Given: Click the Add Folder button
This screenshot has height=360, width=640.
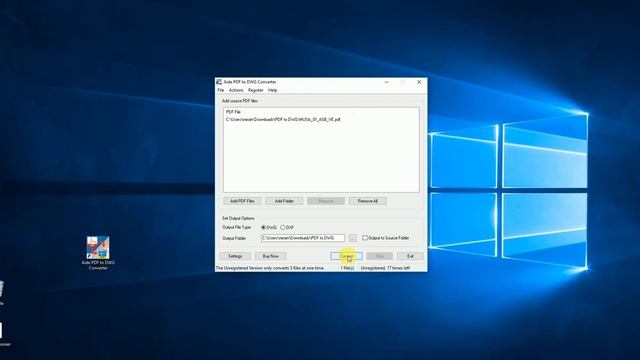Looking at the screenshot, I should point(284,201).
